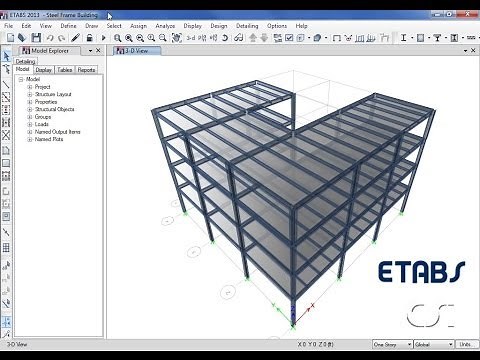The height and width of the screenshot is (360, 480).
Task: Open the File menu
Action: point(9,26)
